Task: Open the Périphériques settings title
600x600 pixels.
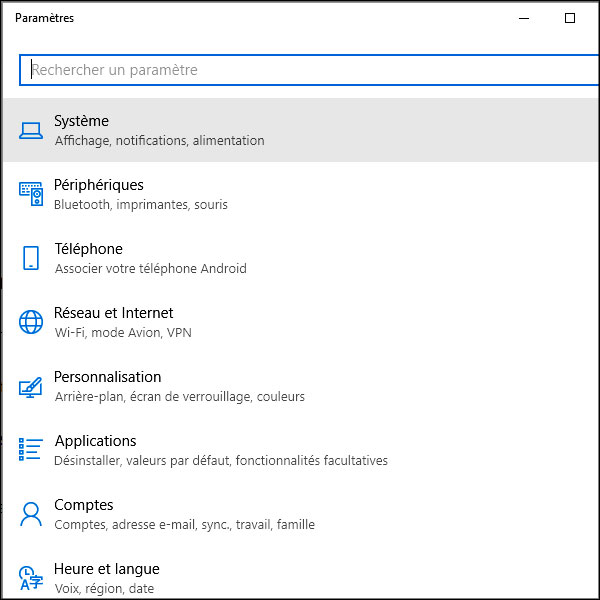Action: (99, 185)
